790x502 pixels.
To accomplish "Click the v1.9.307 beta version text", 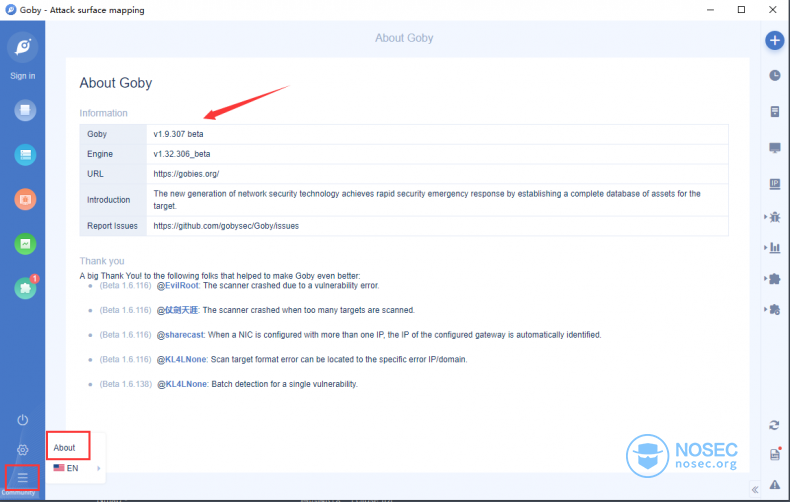I will click(178, 134).
